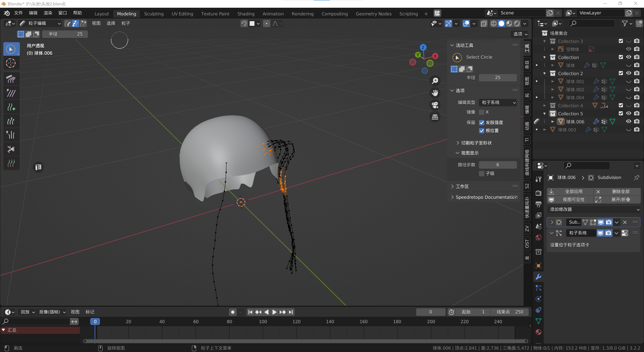Image resolution: width=644 pixels, height=352 pixels.
Task: Click the 视图可见性 button
Action: point(570,200)
